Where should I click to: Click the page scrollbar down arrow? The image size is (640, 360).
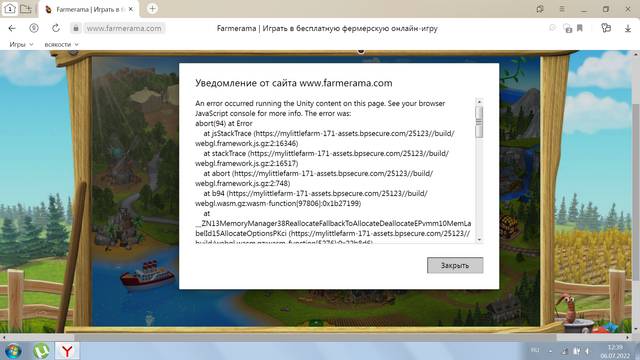(636, 329)
